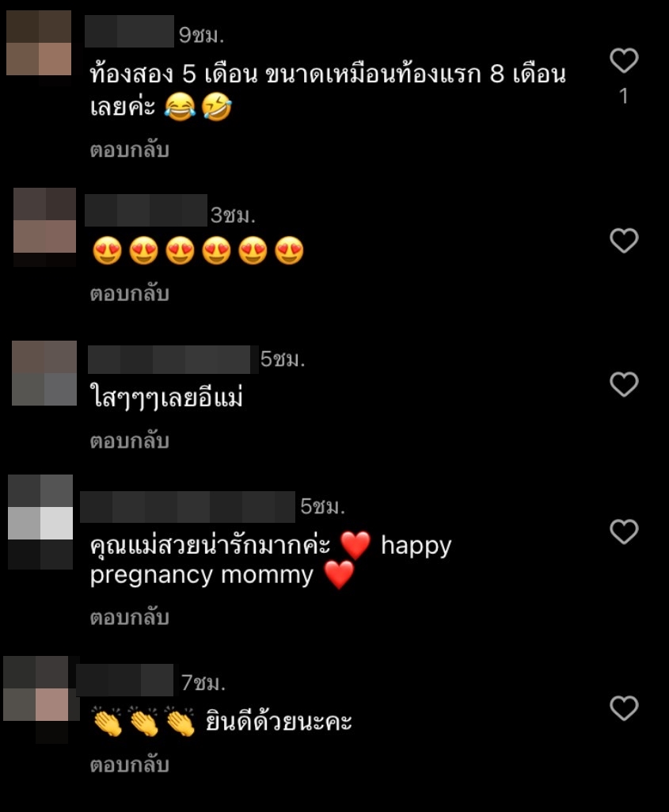Reply to the ใสๆๆๆเลยอีแม่ comment
This screenshot has width=669, height=812.
click(129, 440)
